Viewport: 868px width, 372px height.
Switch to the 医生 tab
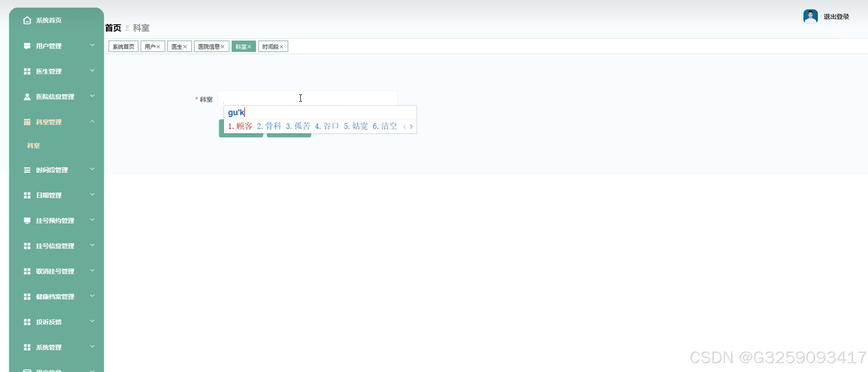pyautogui.click(x=176, y=46)
